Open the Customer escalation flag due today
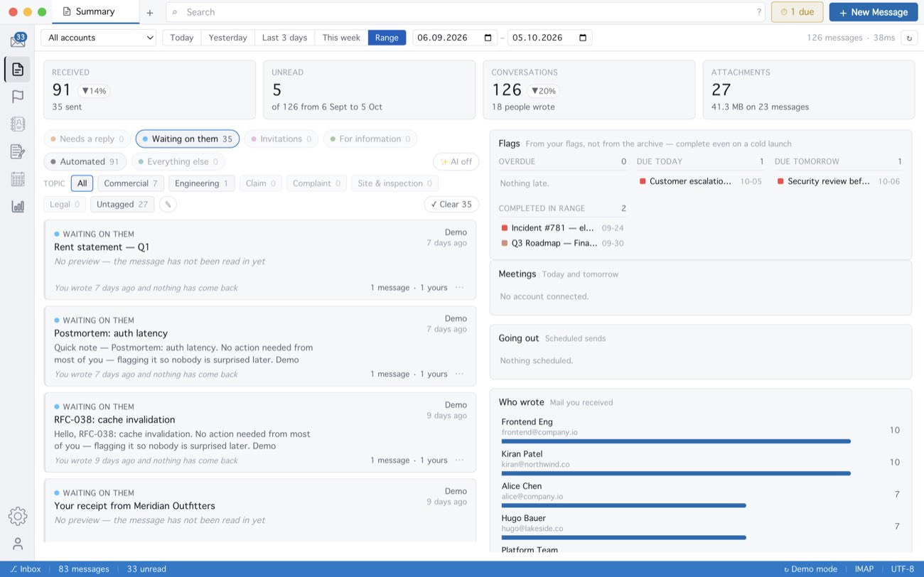This screenshot has width=924, height=577. pyautogui.click(x=700, y=181)
